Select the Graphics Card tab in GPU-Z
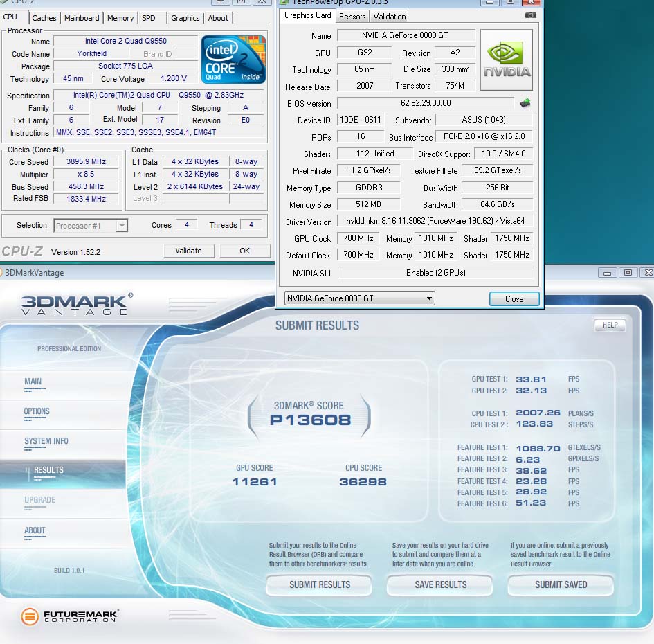The width and height of the screenshot is (654, 644). (x=307, y=15)
